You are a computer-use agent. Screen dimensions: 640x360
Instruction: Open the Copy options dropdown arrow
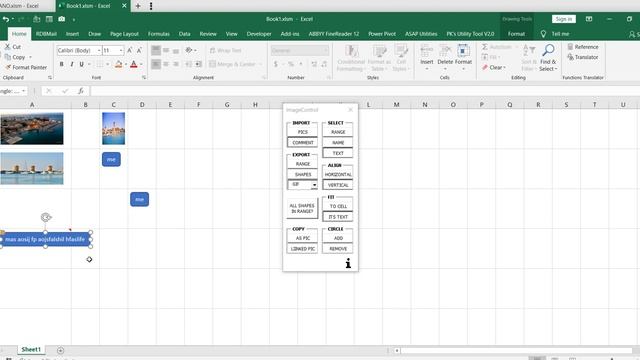click(x=30, y=57)
